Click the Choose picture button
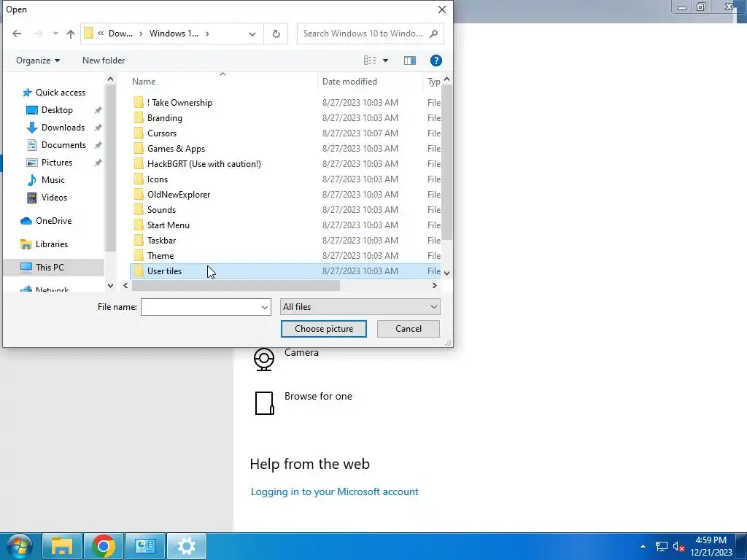 pyautogui.click(x=324, y=329)
